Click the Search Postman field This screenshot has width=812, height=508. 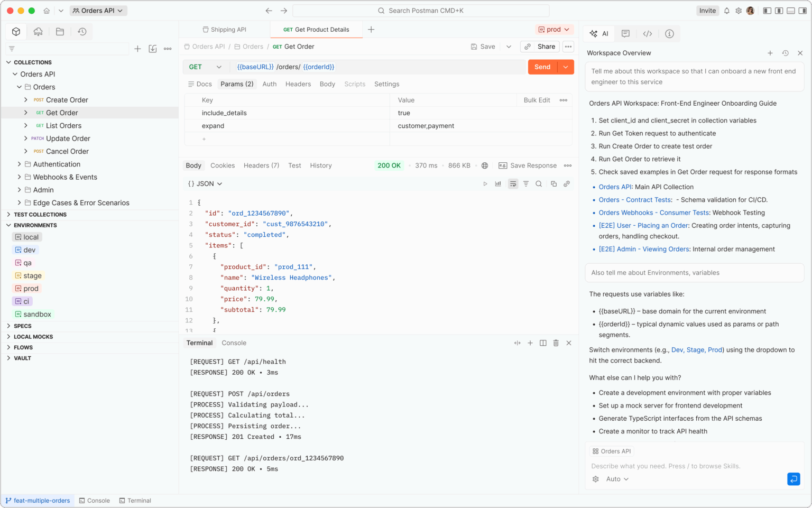[x=421, y=11]
